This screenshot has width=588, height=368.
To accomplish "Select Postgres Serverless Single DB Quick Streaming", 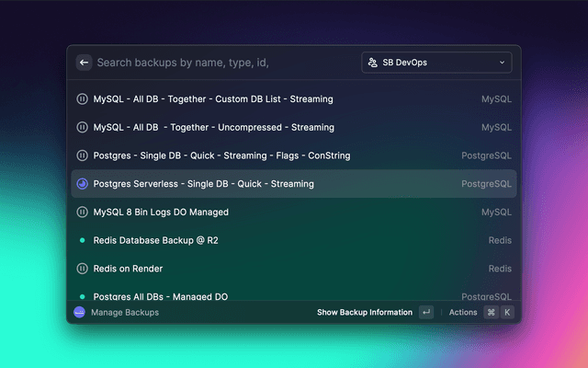I will [204, 184].
